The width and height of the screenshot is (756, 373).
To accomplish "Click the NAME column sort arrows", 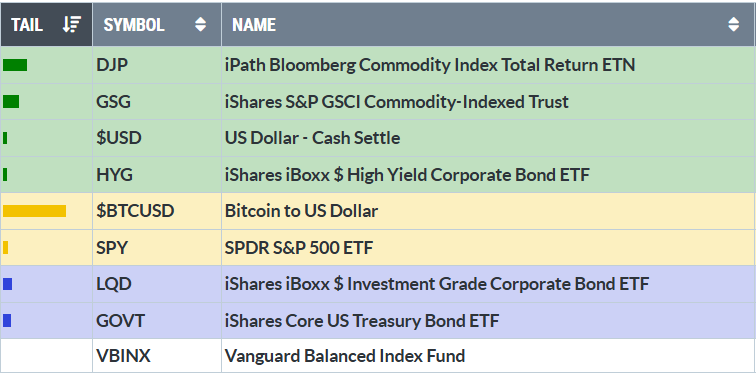I will (733, 25).
